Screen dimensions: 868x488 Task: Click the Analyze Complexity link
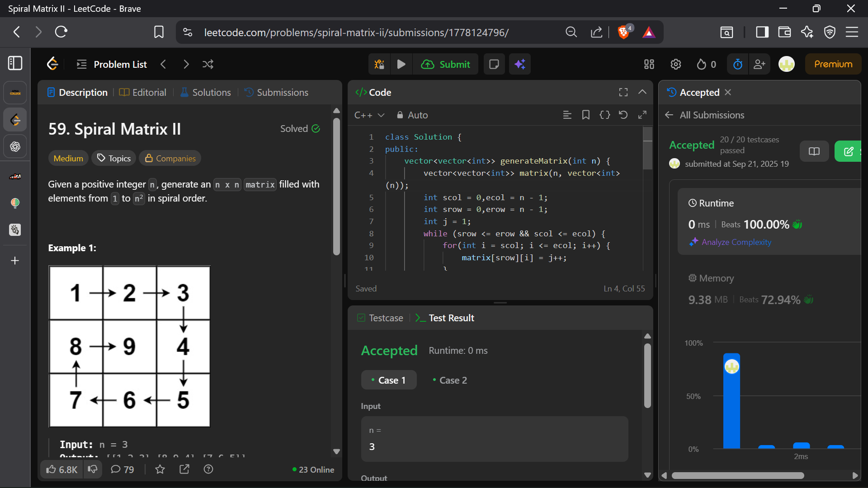point(736,242)
